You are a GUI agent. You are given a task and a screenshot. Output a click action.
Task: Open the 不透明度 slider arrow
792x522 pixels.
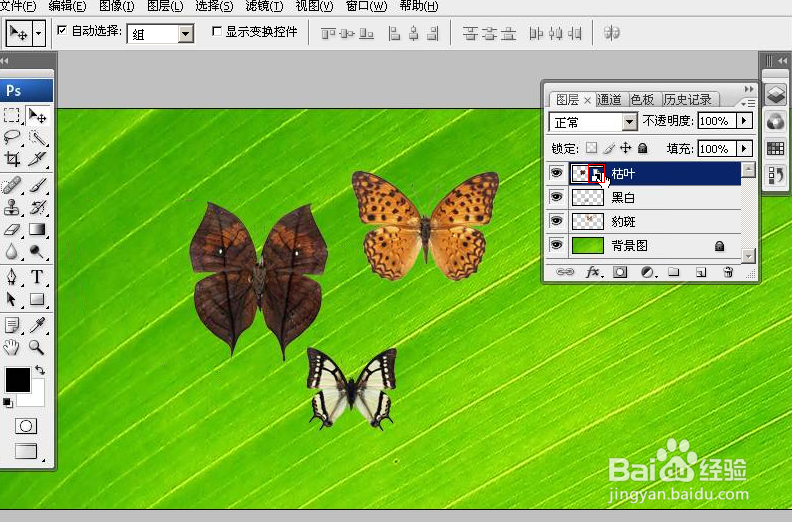(x=744, y=121)
